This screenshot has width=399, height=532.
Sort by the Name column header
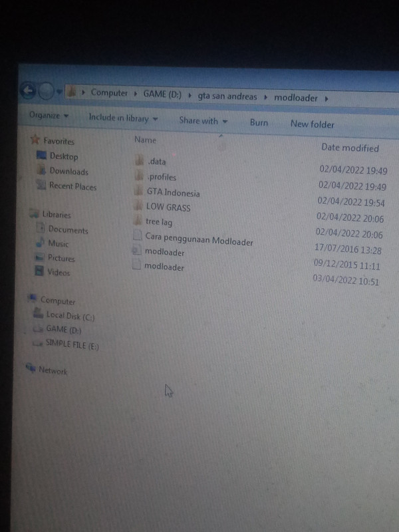[x=145, y=140]
